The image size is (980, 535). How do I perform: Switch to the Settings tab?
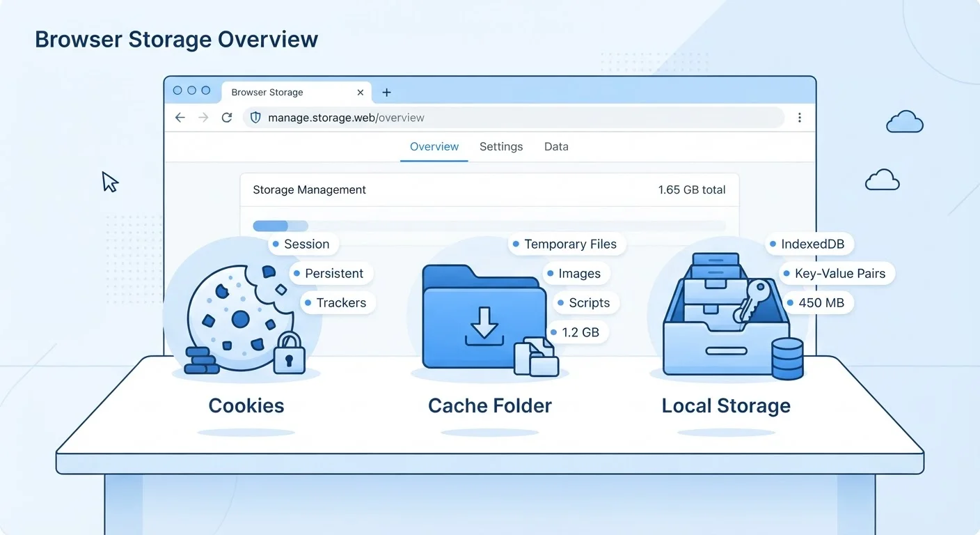click(x=501, y=147)
